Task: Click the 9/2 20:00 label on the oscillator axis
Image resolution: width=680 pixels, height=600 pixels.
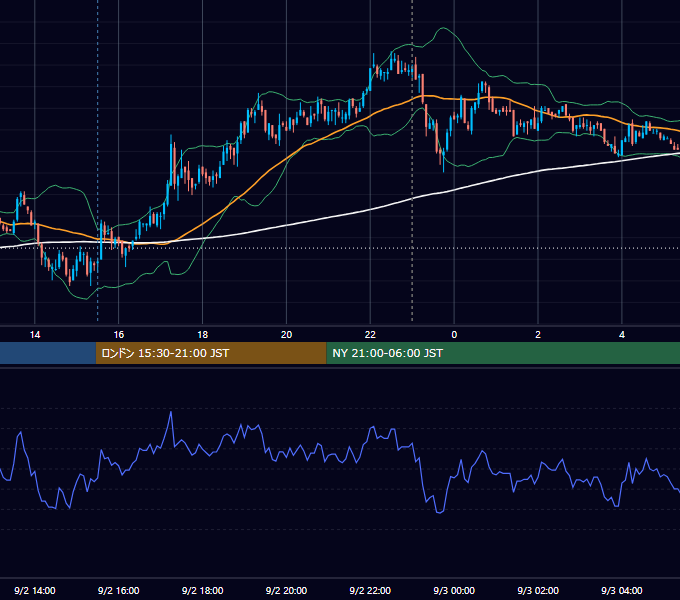Action: coord(286,590)
